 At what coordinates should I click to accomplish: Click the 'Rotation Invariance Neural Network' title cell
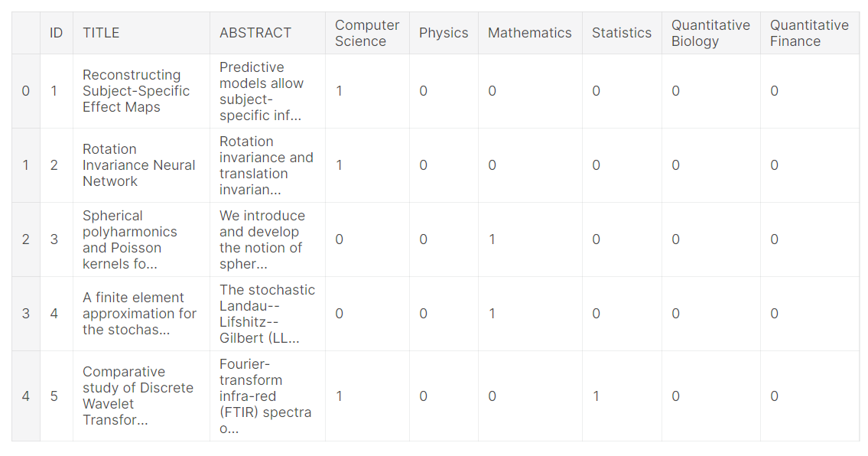click(x=141, y=165)
